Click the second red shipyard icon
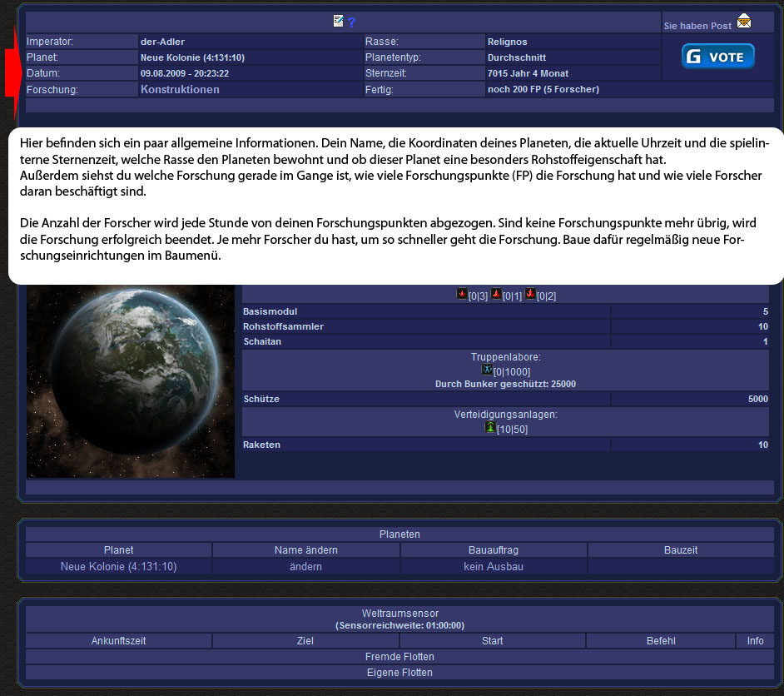 coord(496,295)
